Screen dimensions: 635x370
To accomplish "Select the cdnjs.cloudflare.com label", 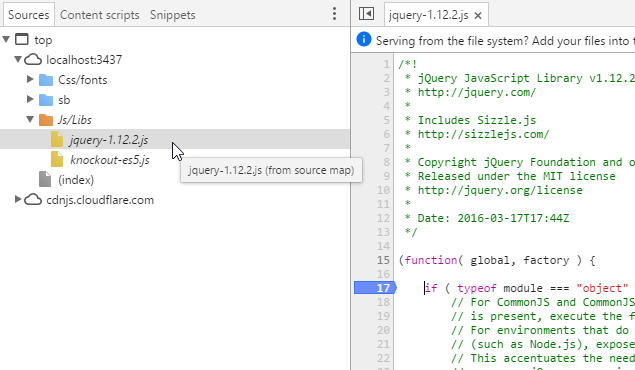I will coord(100,200).
